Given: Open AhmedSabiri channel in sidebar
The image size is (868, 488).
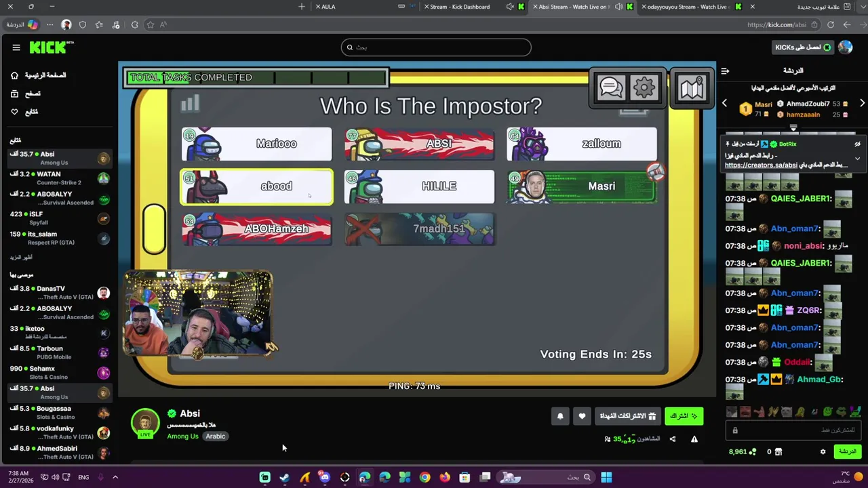Looking at the screenshot, I should click(59, 452).
